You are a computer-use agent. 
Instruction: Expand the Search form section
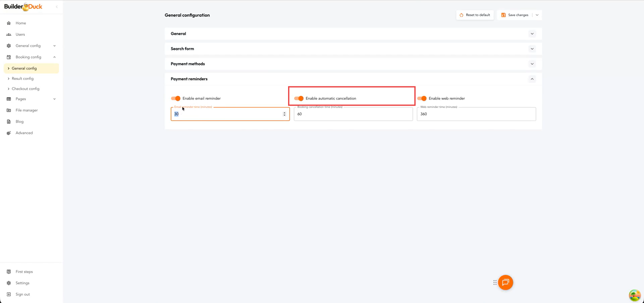(532, 49)
